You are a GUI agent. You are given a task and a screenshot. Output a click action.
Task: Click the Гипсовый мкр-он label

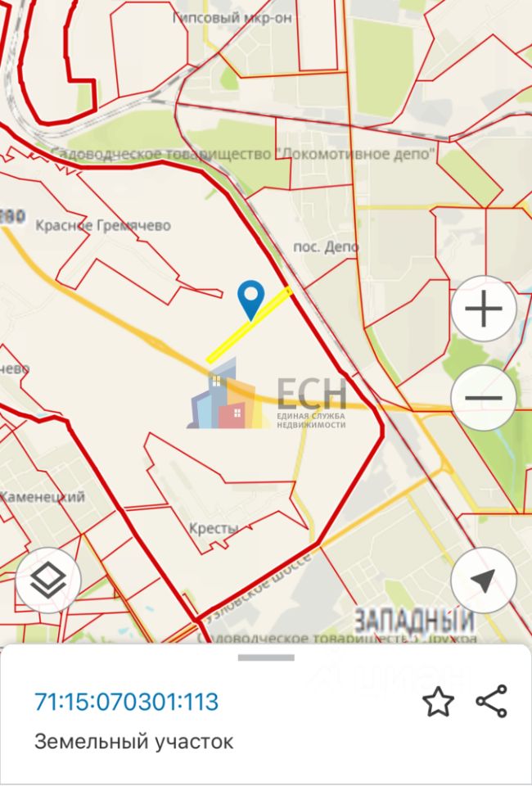[232, 18]
